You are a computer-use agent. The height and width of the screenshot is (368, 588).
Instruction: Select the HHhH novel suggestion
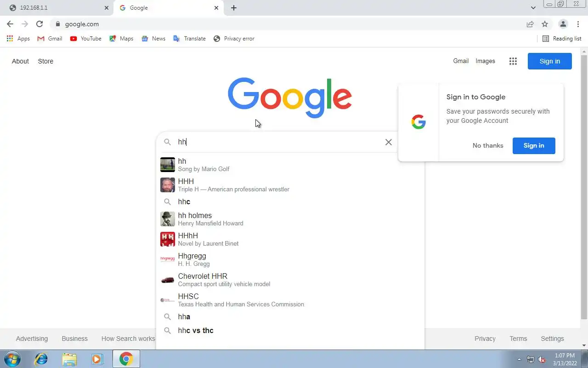coord(290,239)
